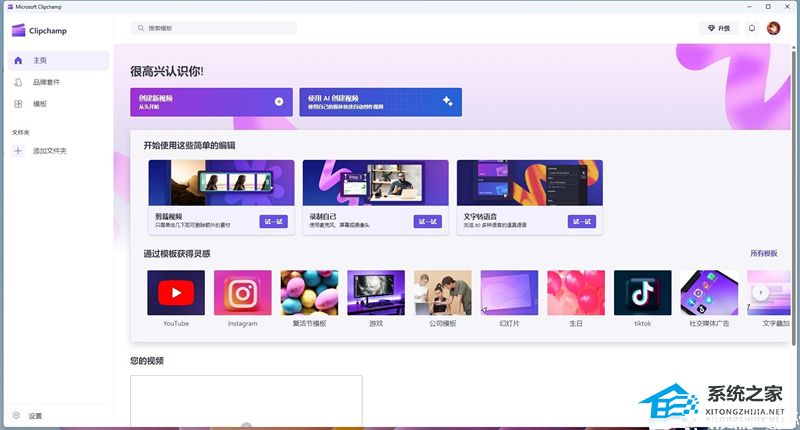Create a new video from scratch
The width and height of the screenshot is (800, 430).
tap(211, 102)
